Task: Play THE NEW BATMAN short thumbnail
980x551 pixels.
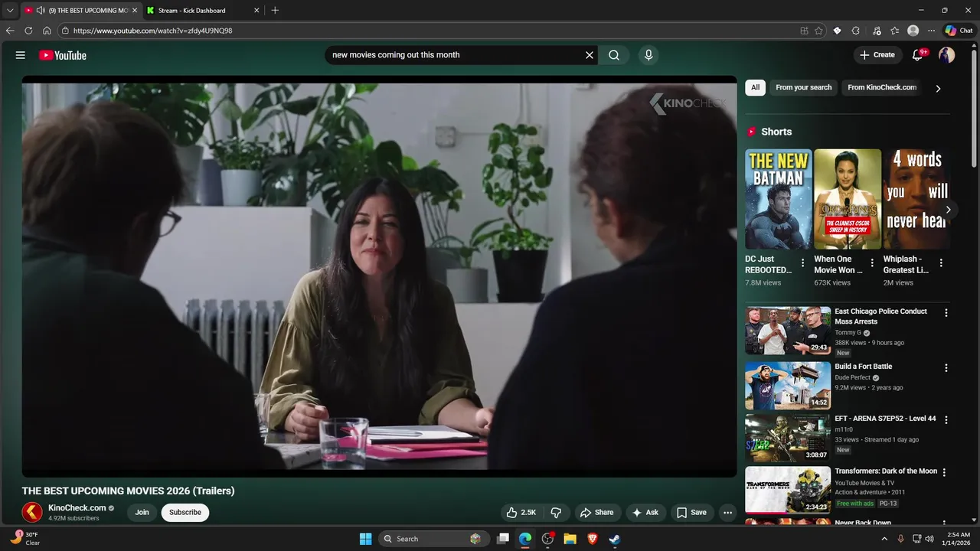Action: [x=779, y=199]
